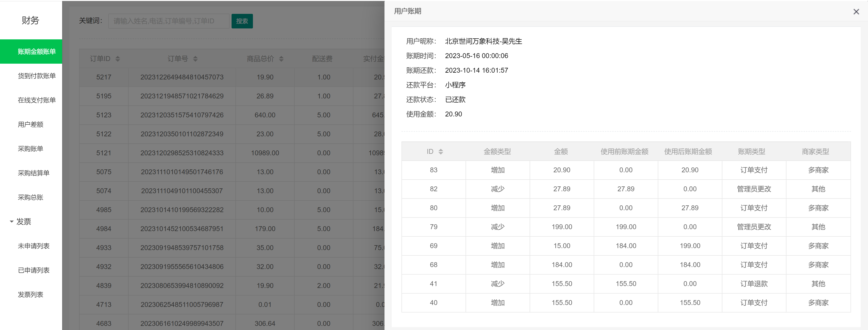Go to 在线支付账单 page

click(x=36, y=100)
